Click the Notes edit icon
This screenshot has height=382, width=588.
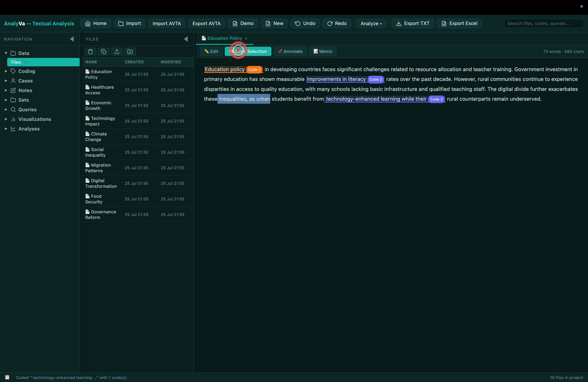tap(13, 90)
